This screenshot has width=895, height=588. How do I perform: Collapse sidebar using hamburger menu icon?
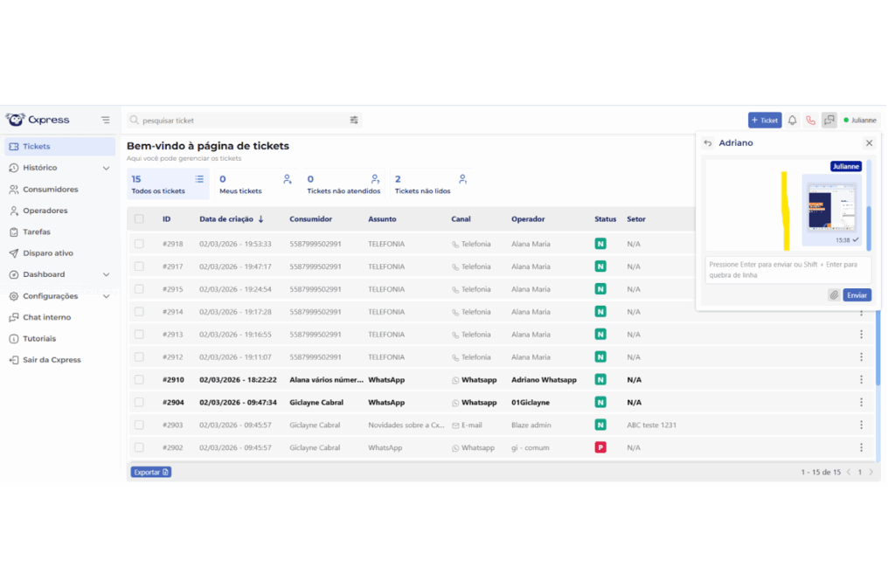pos(106,120)
